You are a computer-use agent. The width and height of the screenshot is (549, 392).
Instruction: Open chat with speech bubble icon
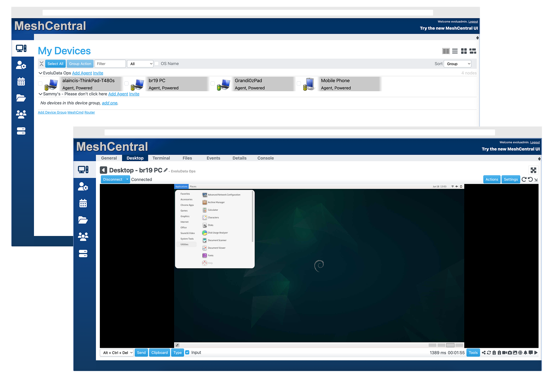click(x=531, y=353)
